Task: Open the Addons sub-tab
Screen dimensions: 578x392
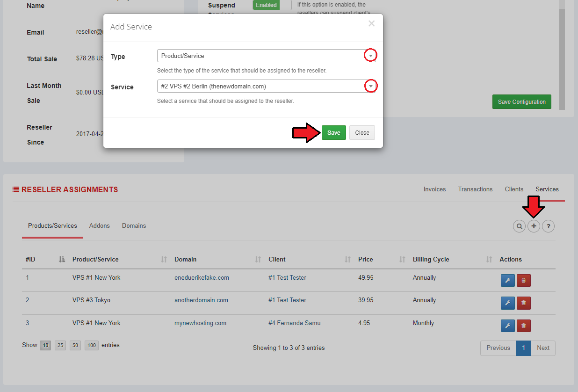Action: point(100,225)
